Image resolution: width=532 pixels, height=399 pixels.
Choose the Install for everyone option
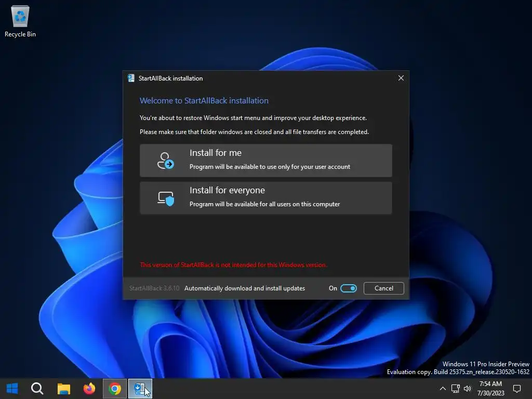click(x=265, y=198)
